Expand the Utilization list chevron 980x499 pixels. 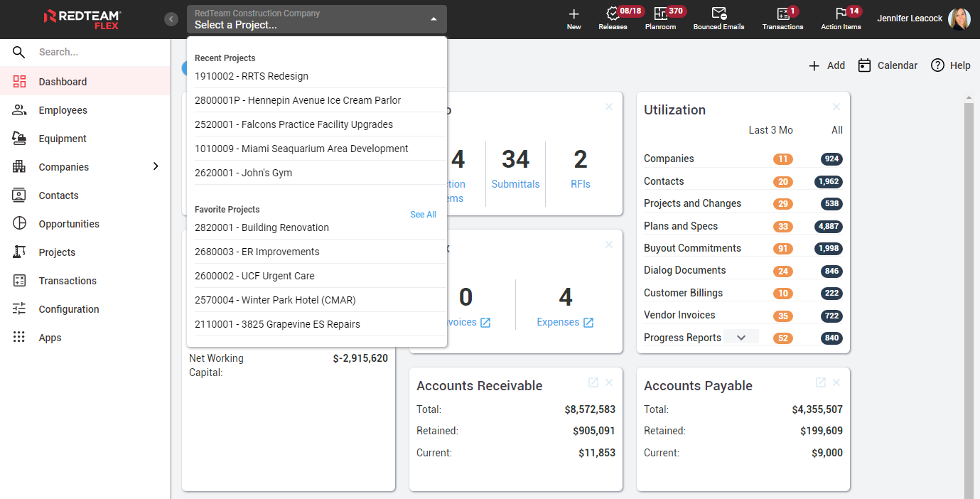[x=741, y=338]
